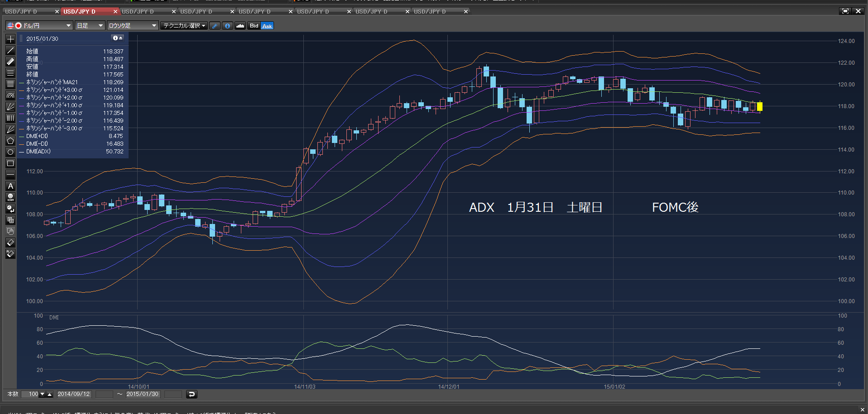This screenshot has width=868, height=414.
Task: Click the detach window icon at top right
Action: 845,11
